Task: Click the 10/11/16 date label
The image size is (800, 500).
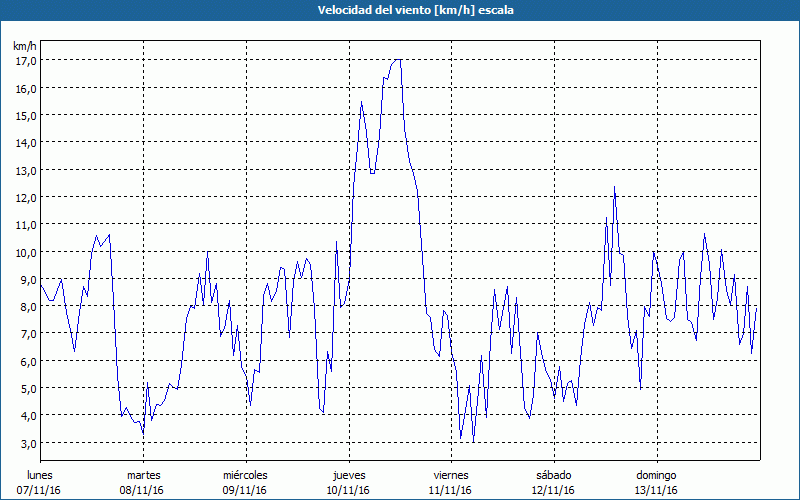Action: 347,490
